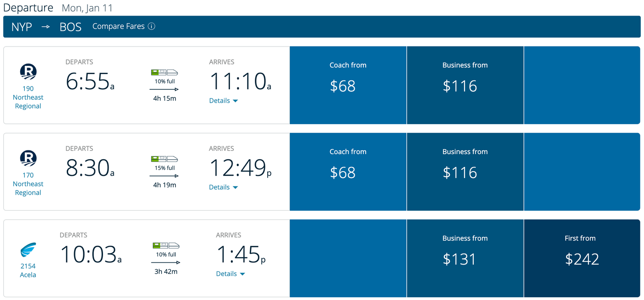Click the Northeast Regional logo for train 190

28,73
